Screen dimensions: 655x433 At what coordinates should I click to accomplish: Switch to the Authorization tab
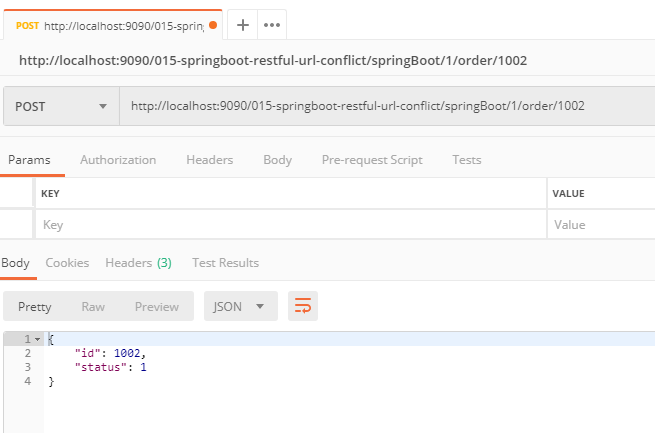tap(118, 160)
